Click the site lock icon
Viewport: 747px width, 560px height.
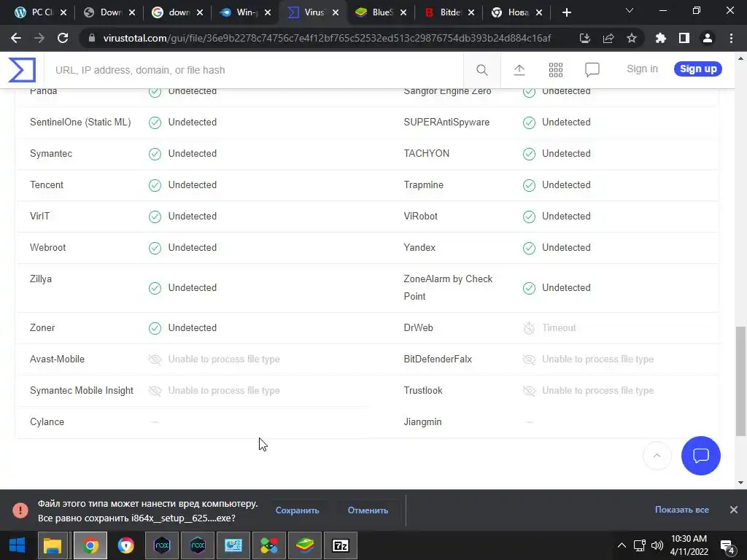pos(92,38)
